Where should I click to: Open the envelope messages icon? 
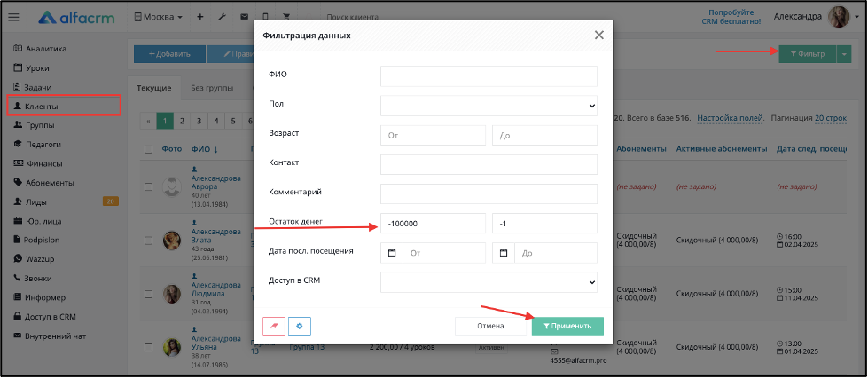pyautogui.click(x=244, y=17)
